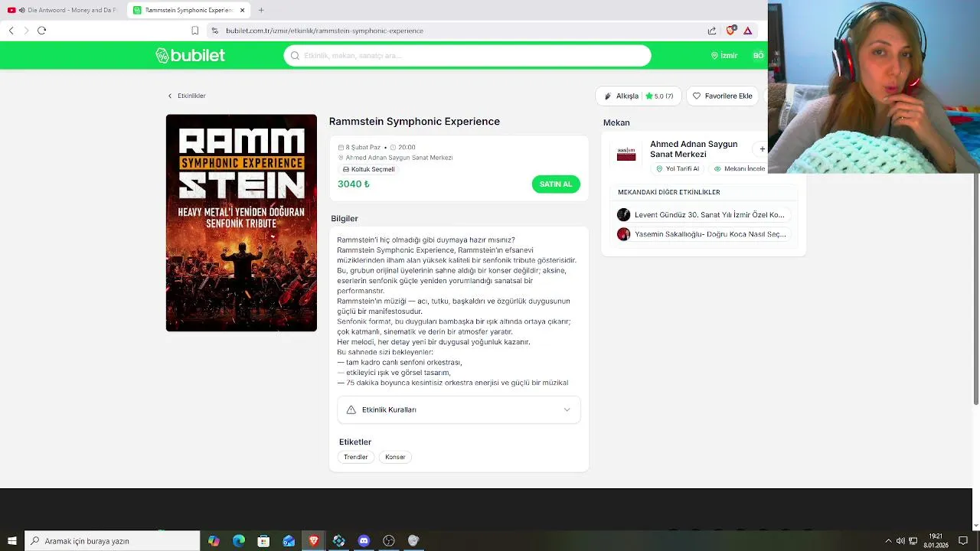The width and height of the screenshot is (980, 551).
Task: Click the Konser tag
Action: pyautogui.click(x=395, y=457)
